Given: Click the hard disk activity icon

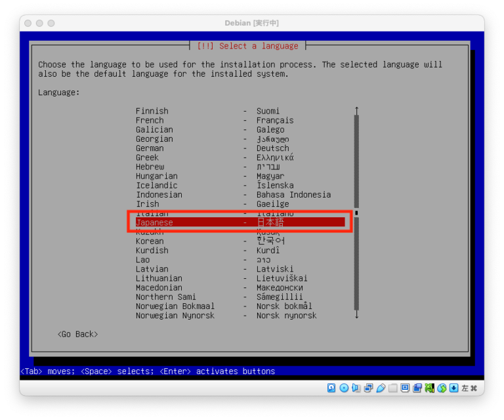Looking at the screenshot, I should (332, 388).
